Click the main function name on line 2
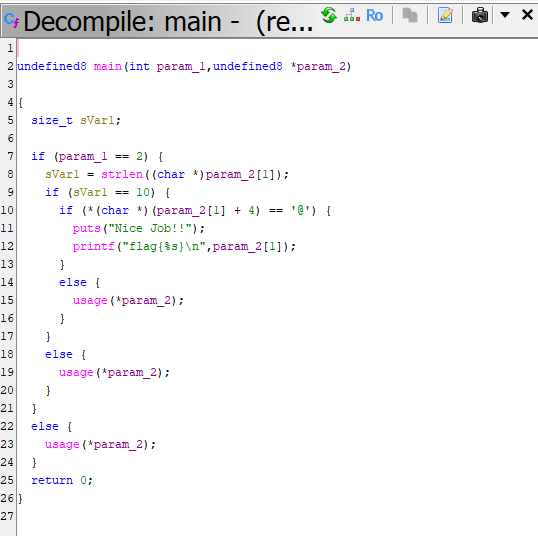This screenshot has height=536, width=538. [108, 66]
